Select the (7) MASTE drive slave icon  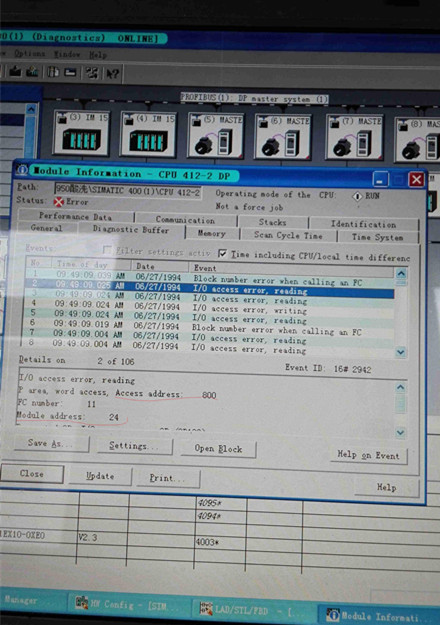pos(354,138)
